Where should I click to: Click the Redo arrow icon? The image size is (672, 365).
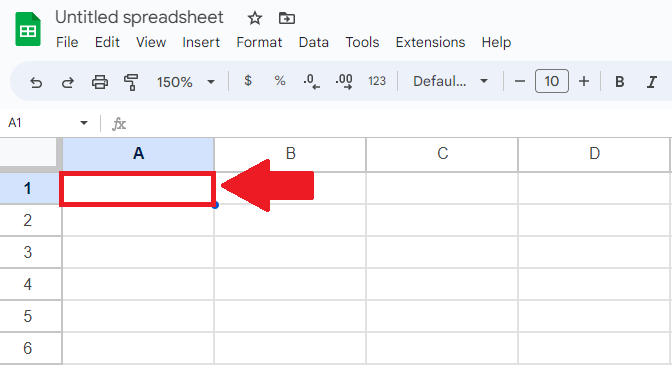click(68, 82)
